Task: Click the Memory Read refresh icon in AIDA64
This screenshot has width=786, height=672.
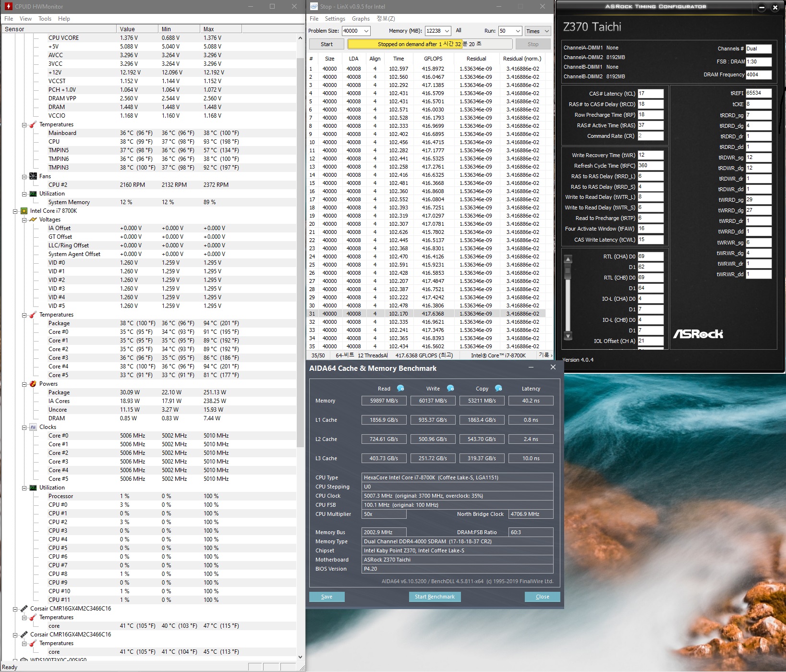Action: click(x=400, y=388)
